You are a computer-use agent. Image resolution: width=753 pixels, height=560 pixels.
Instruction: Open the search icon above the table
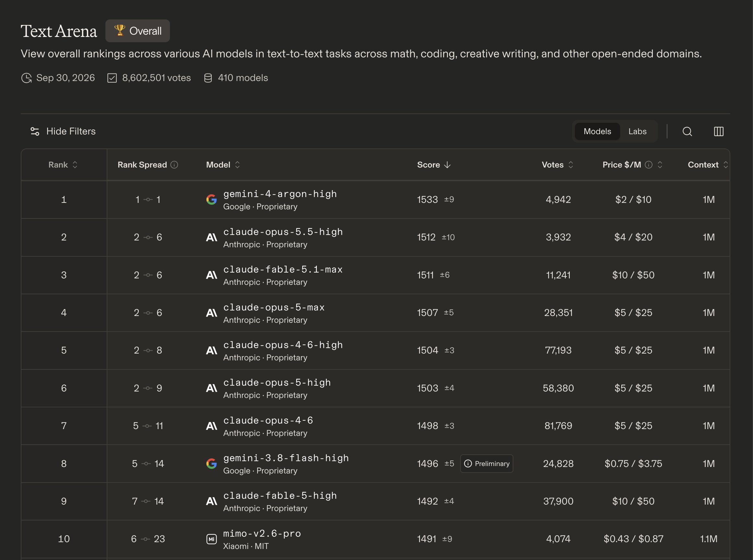(687, 131)
